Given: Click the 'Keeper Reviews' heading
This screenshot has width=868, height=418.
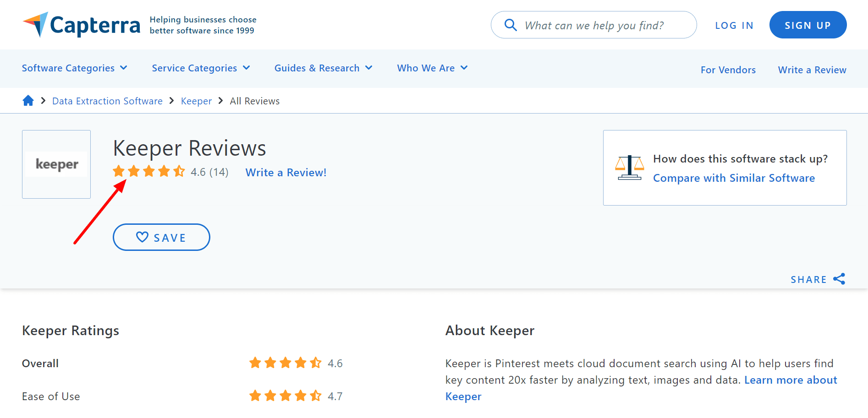Looking at the screenshot, I should (x=190, y=148).
